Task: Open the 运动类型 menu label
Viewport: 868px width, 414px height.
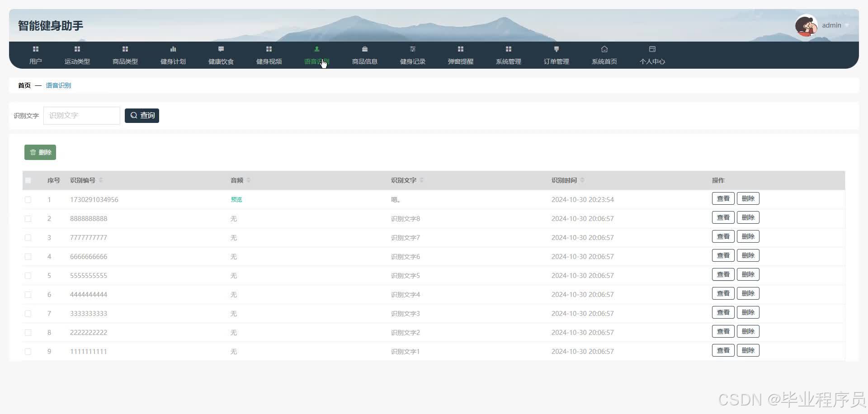Action: 77,61
